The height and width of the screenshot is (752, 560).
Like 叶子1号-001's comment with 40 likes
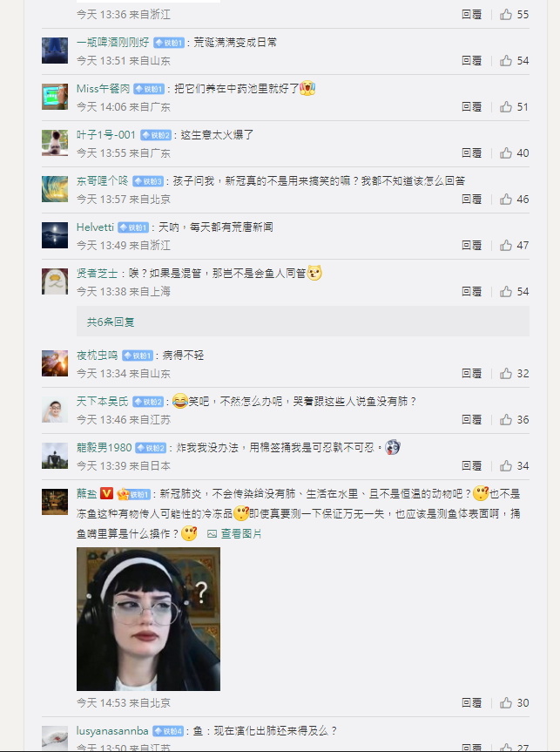506,153
